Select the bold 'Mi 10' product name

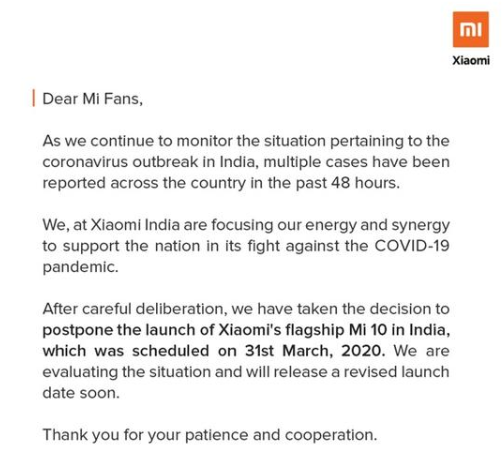coord(368,330)
